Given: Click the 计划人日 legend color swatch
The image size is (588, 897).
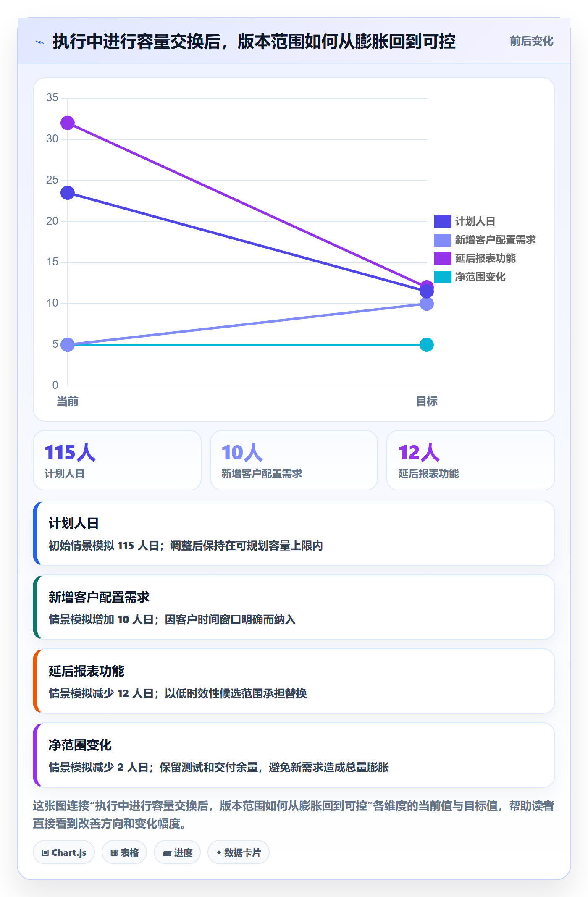Looking at the screenshot, I should click(x=442, y=221).
